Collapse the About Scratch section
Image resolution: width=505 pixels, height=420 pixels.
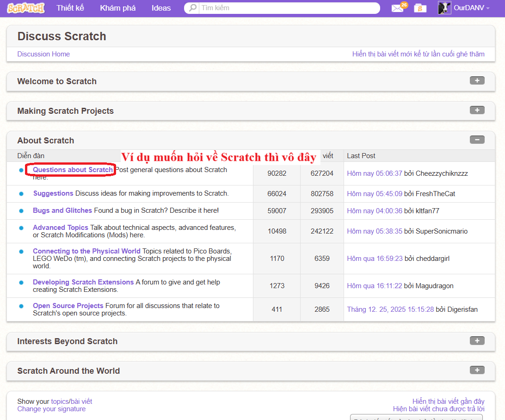click(x=477, y=139)
